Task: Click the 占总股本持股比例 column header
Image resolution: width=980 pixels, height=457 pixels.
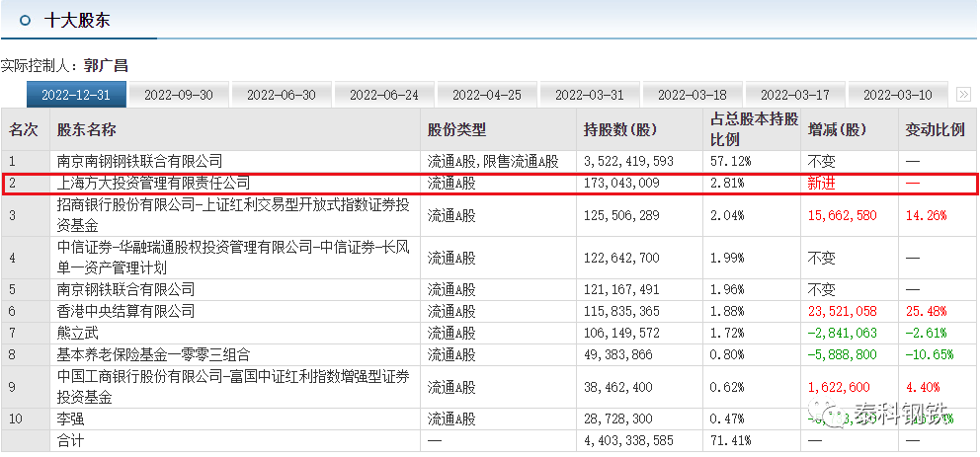Action: (755, 129)
